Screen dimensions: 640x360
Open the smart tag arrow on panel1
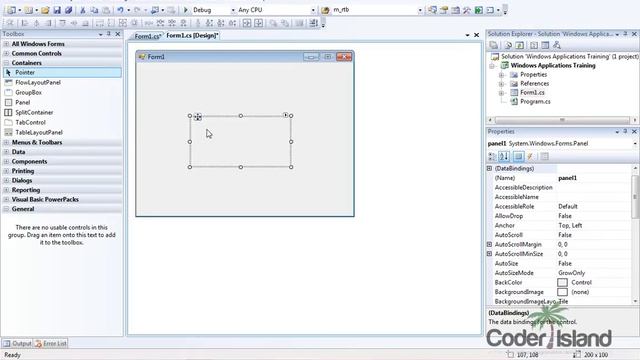pyautogui.click(x=286, y=115)
